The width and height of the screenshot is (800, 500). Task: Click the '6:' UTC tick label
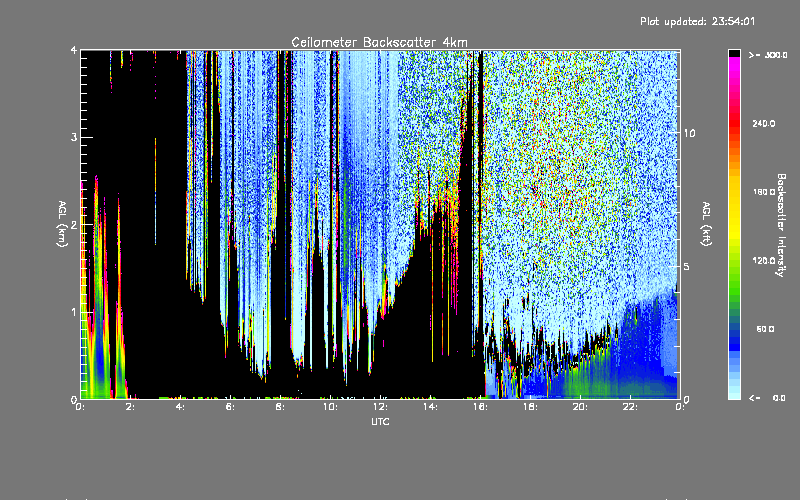pos(231,407)
